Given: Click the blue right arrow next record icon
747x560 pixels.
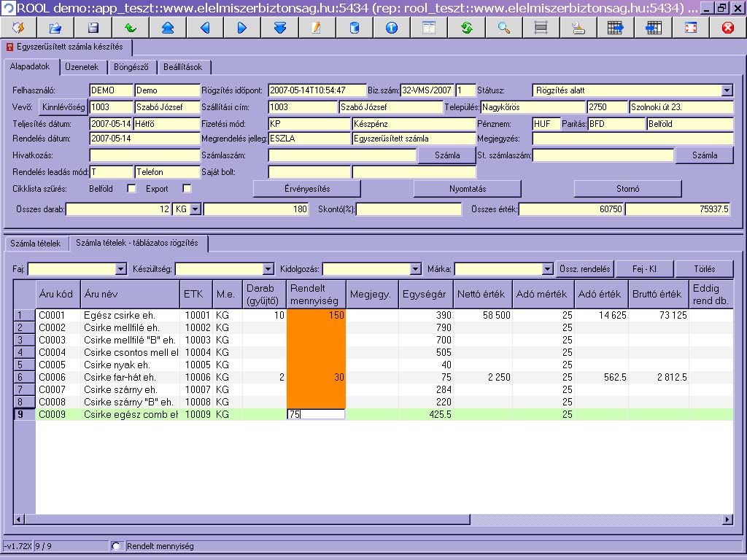Looking at the screenshot, I should (x=242, y=28).
